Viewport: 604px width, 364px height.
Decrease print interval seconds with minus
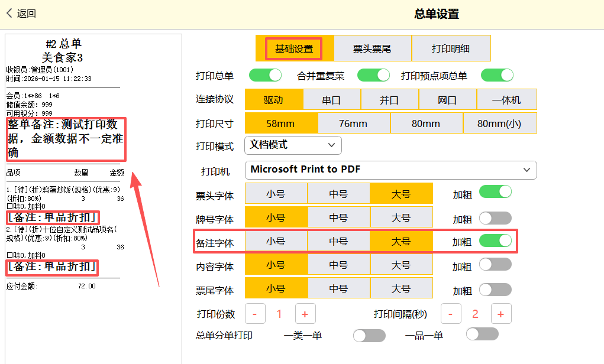point(450,314)
